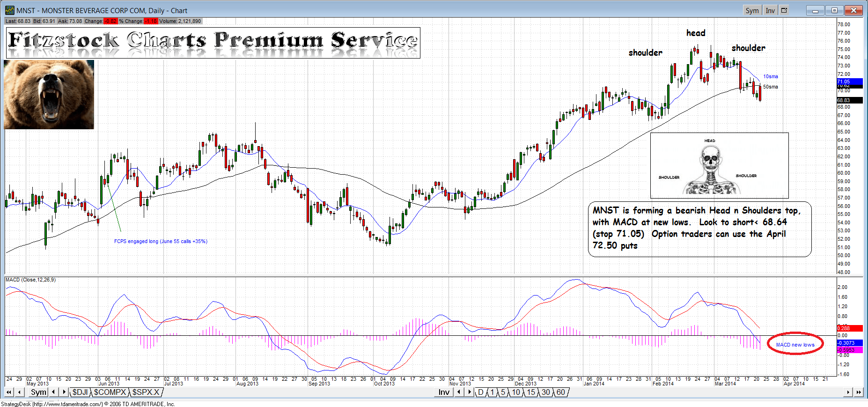This screenshot has height=407, width=868.
Task: Click the 'Jan 2014' date axis label
Action: (594, 384)
